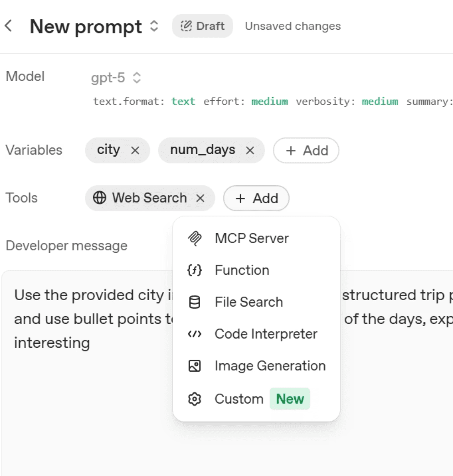Select the Code Interpreter icon
453x476 pixels.
(x=195, y=334)
